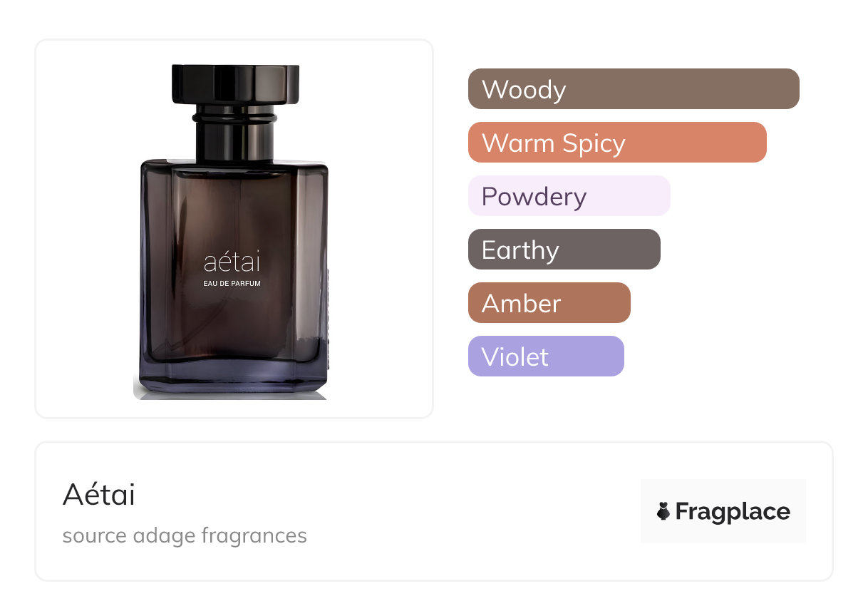
Task: Open the Fragplace logo badge
Action: [x=723, y=511]
